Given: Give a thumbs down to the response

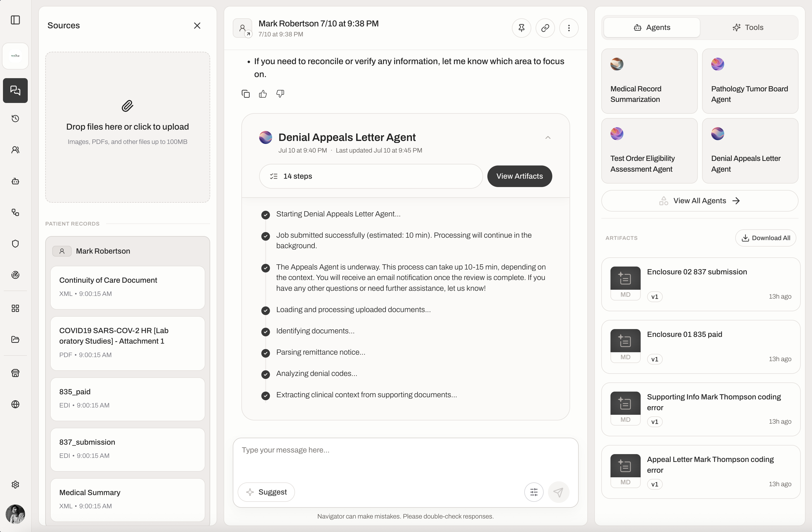Looking at the screenshot, I should 280,94.
